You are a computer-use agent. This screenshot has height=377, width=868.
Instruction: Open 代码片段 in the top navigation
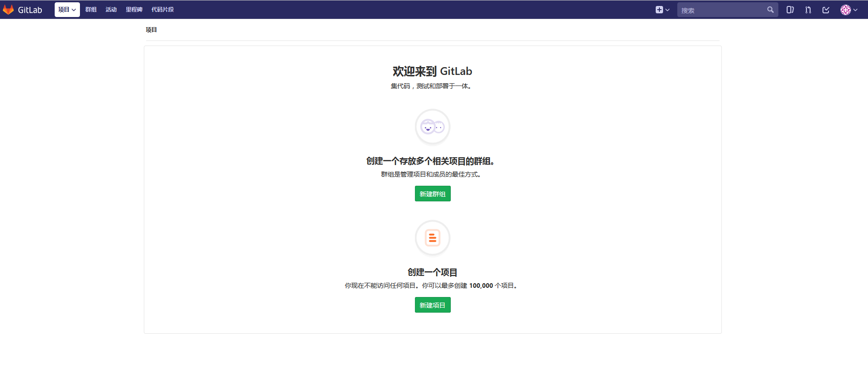pyautogui.click(x=163, y=10)
